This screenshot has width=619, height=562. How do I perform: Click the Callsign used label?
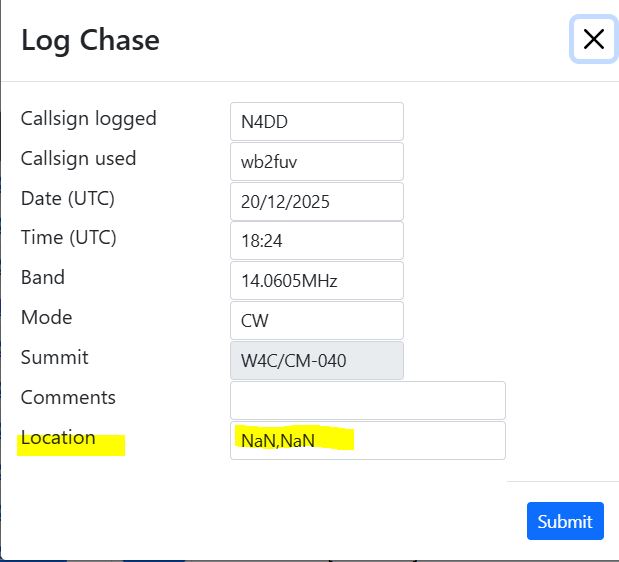tap(78, 158)
